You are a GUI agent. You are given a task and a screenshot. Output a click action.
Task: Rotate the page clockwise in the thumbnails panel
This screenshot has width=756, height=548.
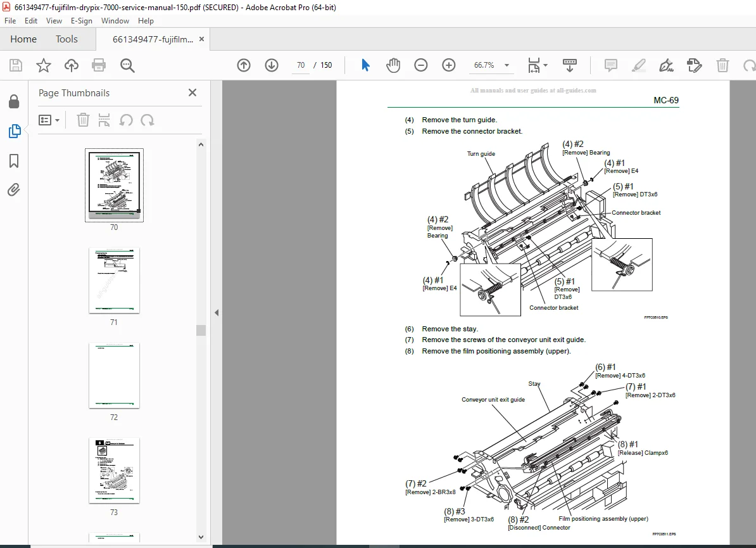(147, 120)
